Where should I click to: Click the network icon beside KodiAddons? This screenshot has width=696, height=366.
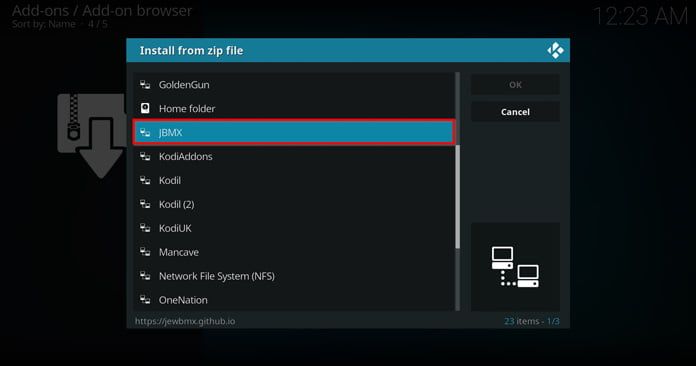[x=145, y=156]
